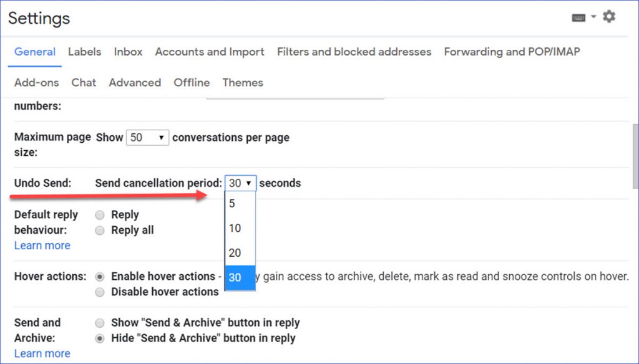Switch to the Labels tab
Viewport: 639px width, 364px height.
pyautogui.click(x=84, y=52)
